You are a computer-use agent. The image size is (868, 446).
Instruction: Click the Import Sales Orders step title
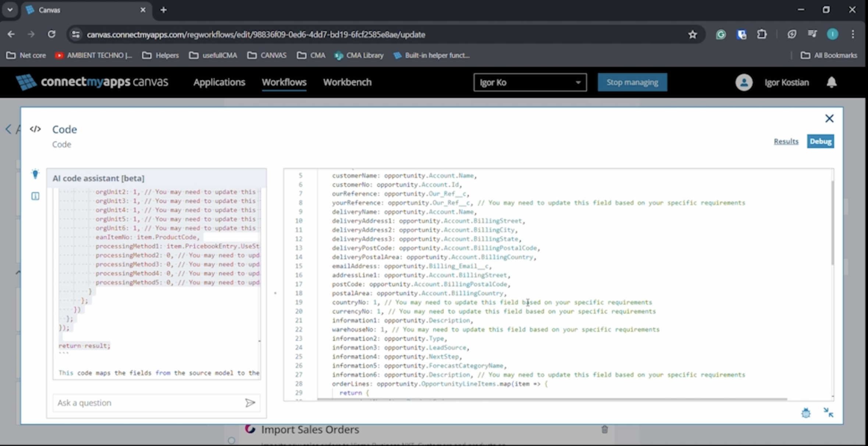(x=310, y=429)
